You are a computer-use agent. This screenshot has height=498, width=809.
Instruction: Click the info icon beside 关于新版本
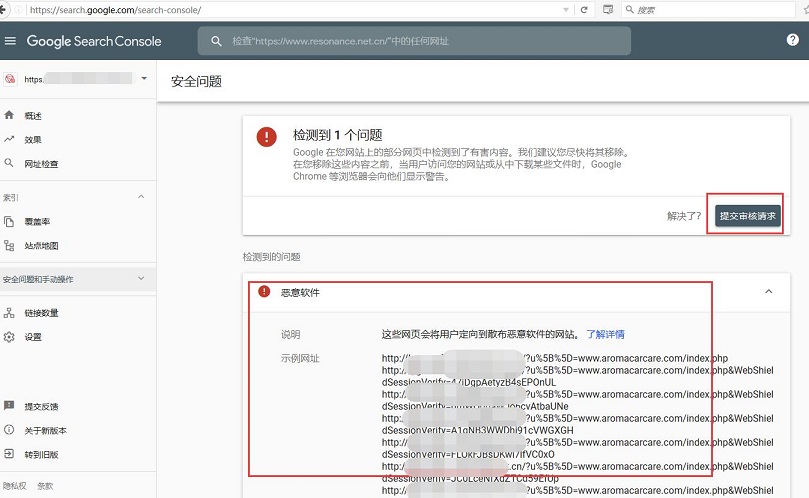(9, 429)
